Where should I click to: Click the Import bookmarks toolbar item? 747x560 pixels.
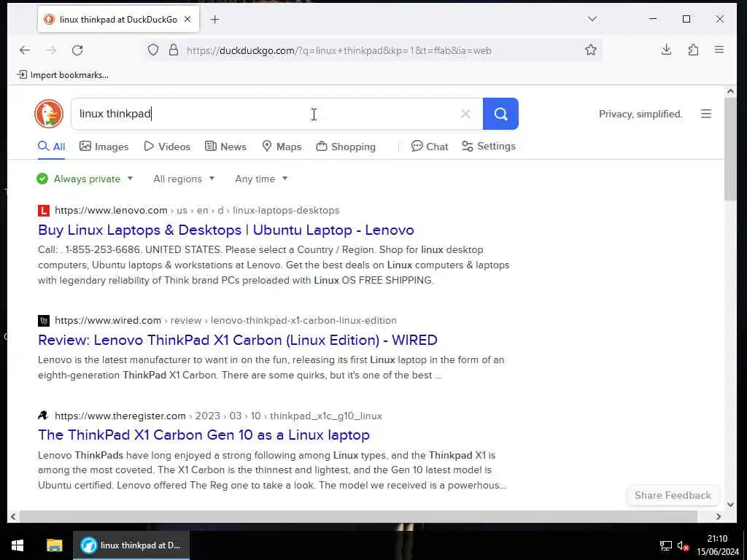(x=63, y=75)
